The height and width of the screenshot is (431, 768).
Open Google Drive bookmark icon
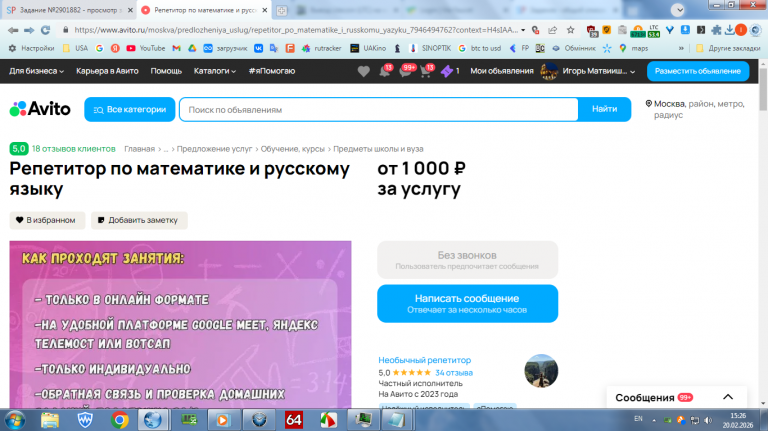[192, 48]
